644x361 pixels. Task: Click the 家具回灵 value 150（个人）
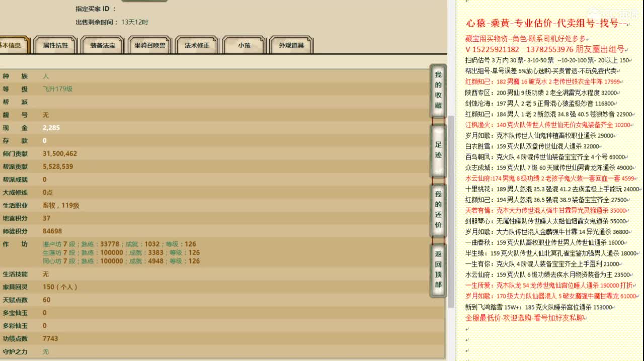click(60, 287)
